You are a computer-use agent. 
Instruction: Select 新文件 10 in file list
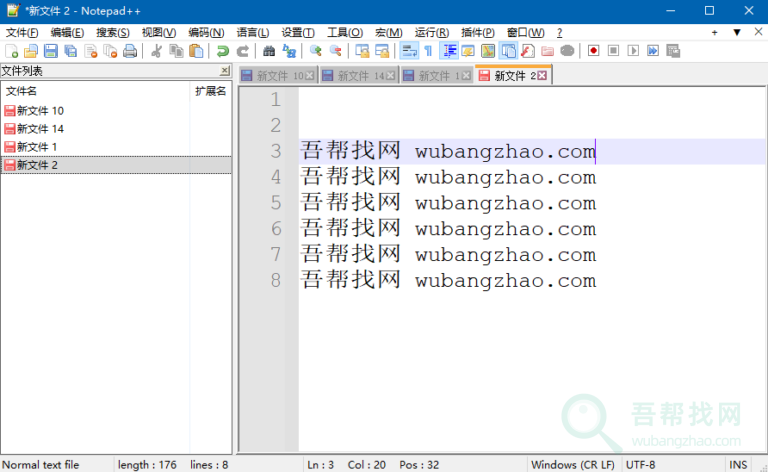click(x=40, y=111)
